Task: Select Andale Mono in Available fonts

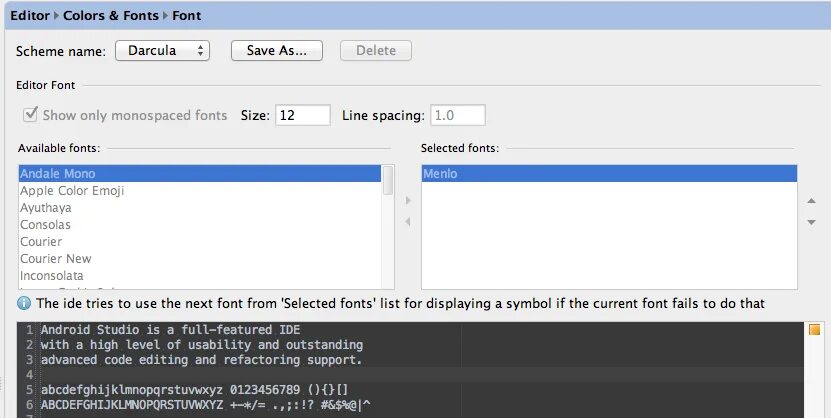Action: click(x=200, y=173)
